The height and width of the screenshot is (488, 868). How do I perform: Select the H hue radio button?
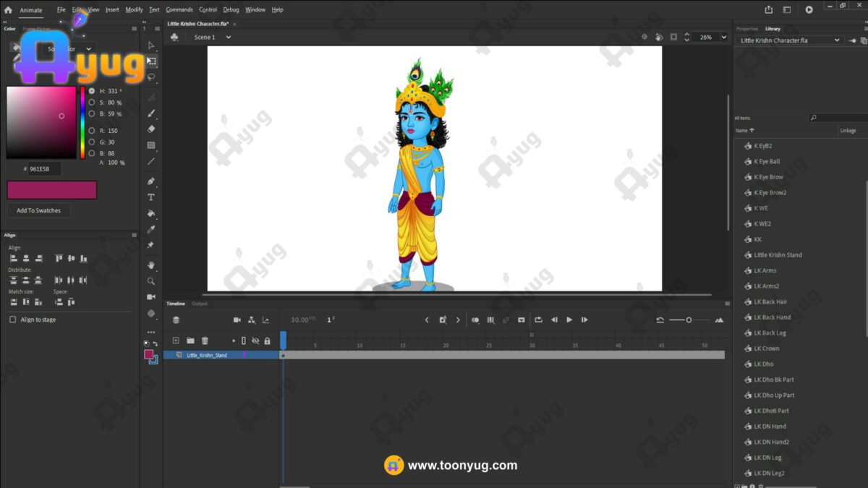tap(92, 91)
